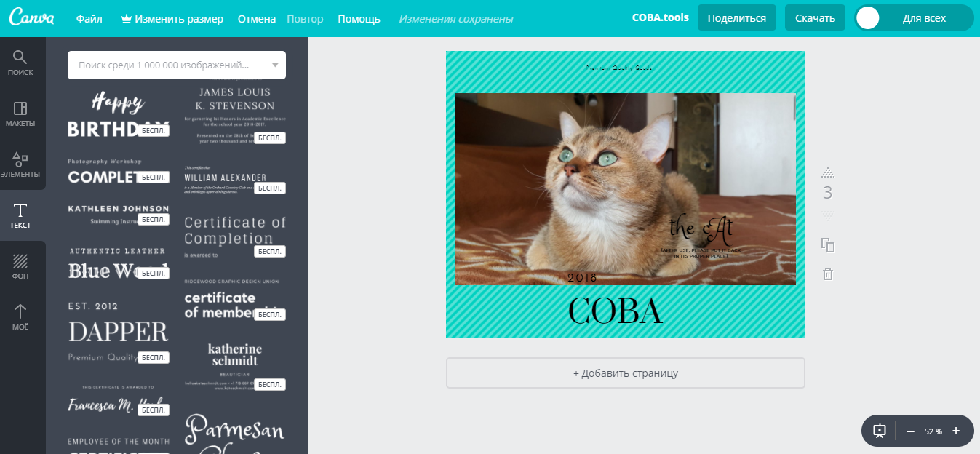The width and height of the screenshot is (980, 454).
Task: Open the image search filter dropdown
Action: point(276,65)
